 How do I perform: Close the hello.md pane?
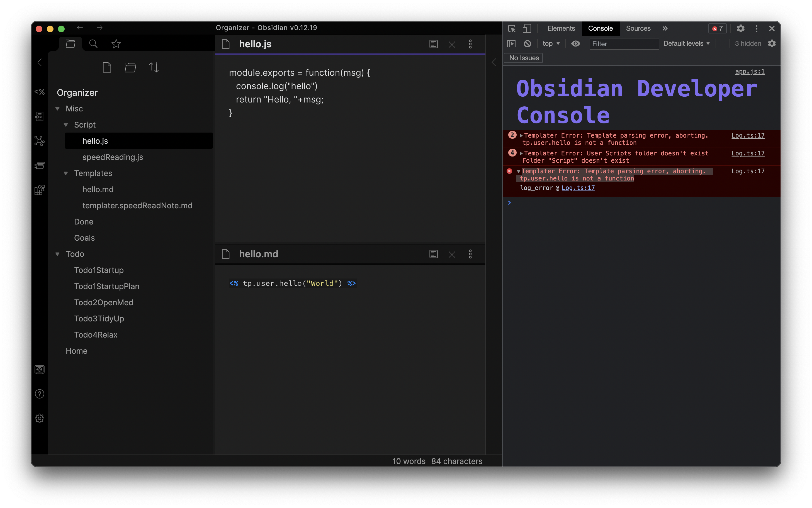[x=452, y=254]
